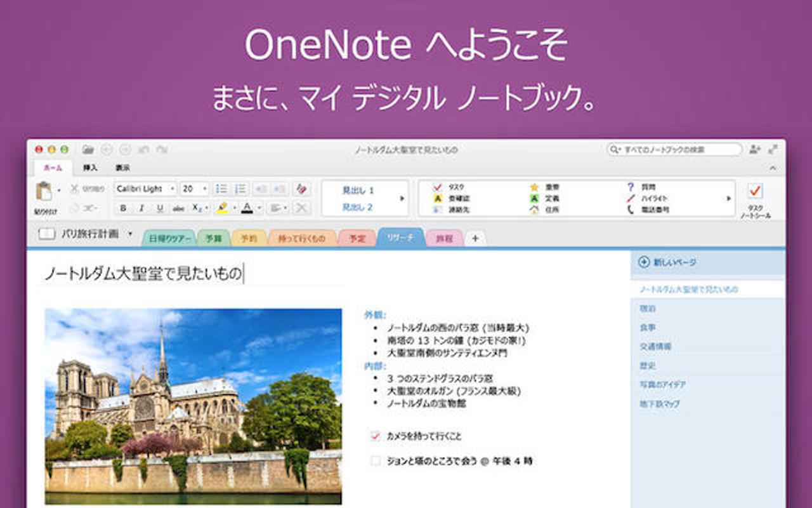Image resolution: width=812 pixels, height=508 pixels.
Task: Tag with the タスク checkmark tag
Action: (449, 187)
